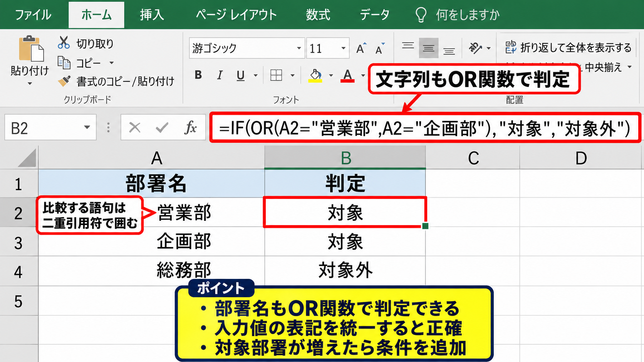The height and width of the screenshot is (362, 644).
Task: Select column C header
Action: pyautogui.click(x=473, y=158)
